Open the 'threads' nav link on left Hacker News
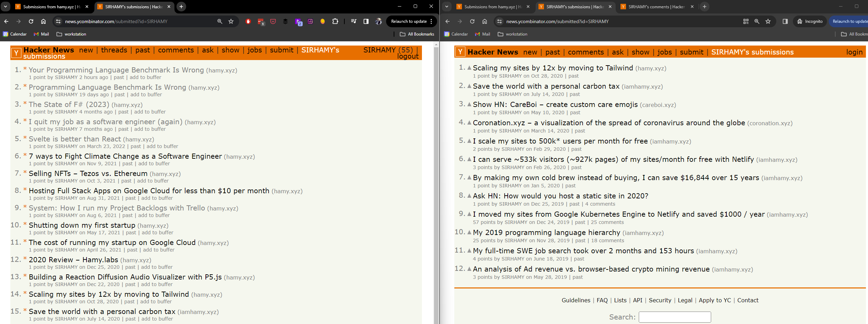 click(x=114, y=50)
